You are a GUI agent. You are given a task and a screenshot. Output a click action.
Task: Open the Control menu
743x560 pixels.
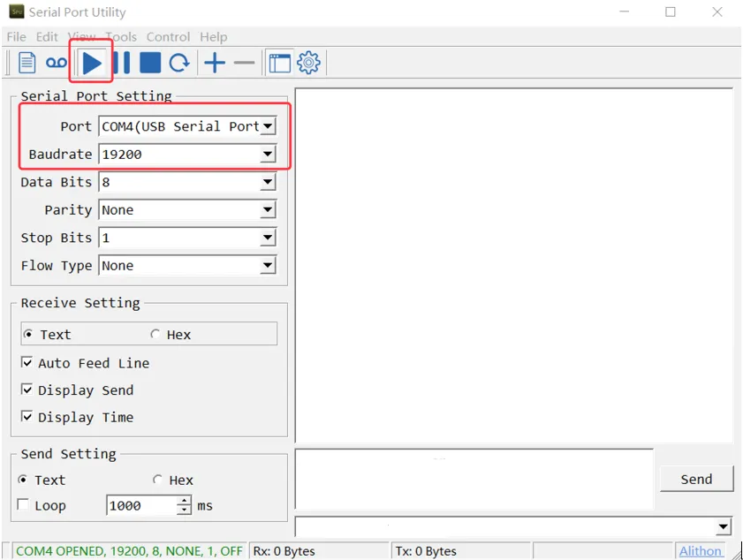point(168,37)
